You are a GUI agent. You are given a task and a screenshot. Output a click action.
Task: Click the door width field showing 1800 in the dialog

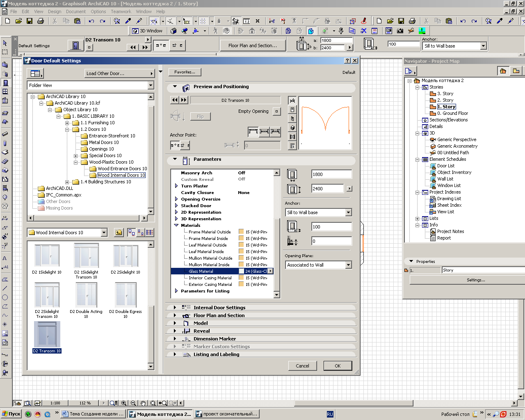331,174
